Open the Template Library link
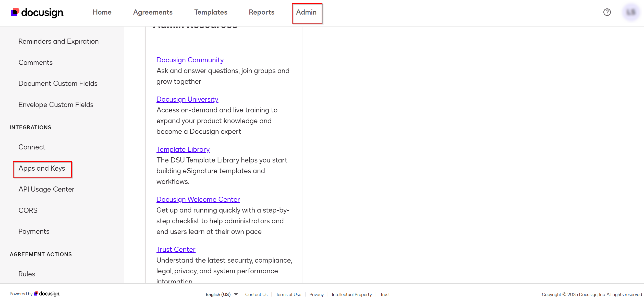644x305 pixels. point(183,149)
